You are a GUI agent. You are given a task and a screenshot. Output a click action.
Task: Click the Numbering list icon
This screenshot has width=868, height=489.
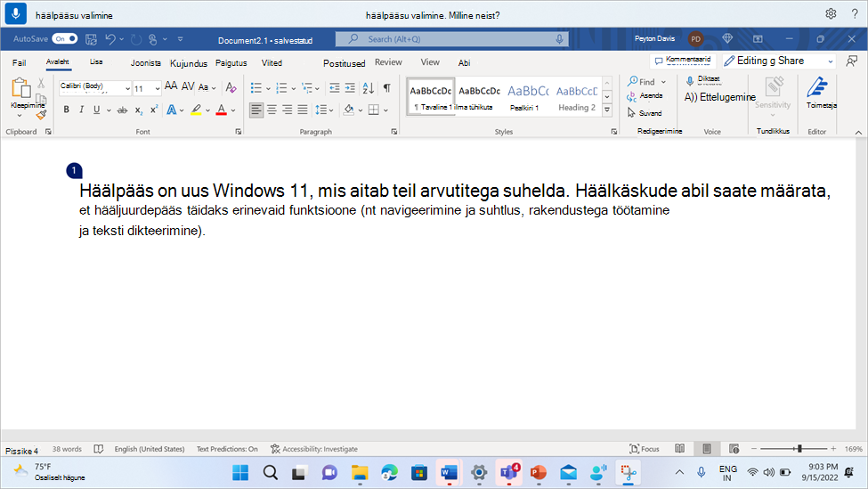coord(282,88)
